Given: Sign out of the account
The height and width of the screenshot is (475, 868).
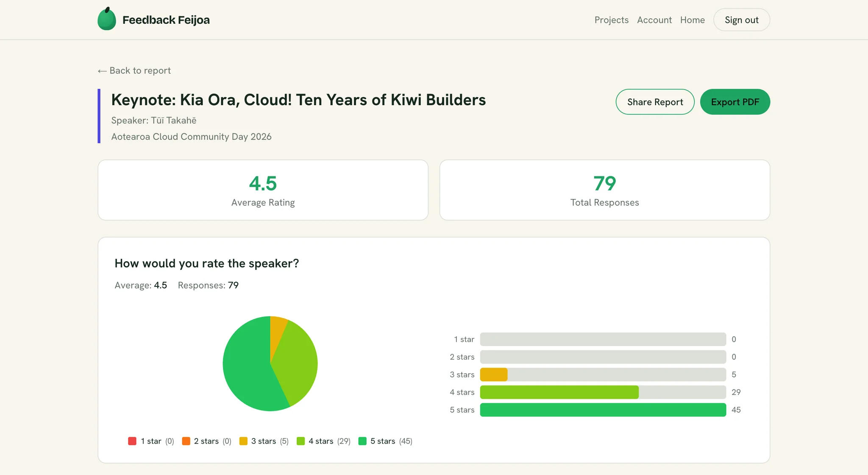Looking at the screenshot, I should [741, 20].
